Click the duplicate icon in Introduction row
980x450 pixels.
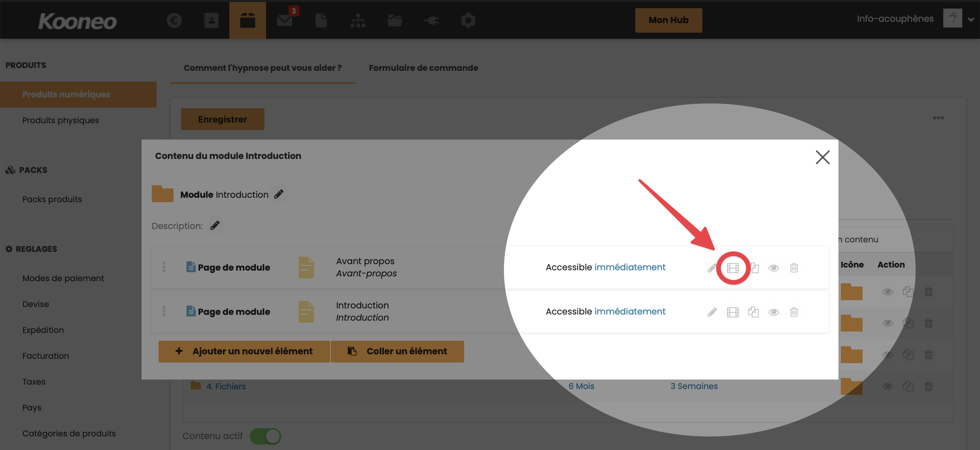[x=753, y=312]
